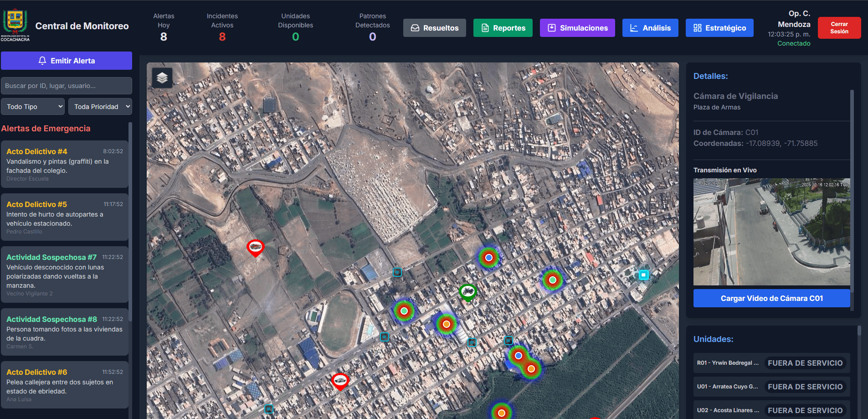Go to the Estratégico dashboard
This screenshot has height=419, width=868.
(x=719, y=28)
